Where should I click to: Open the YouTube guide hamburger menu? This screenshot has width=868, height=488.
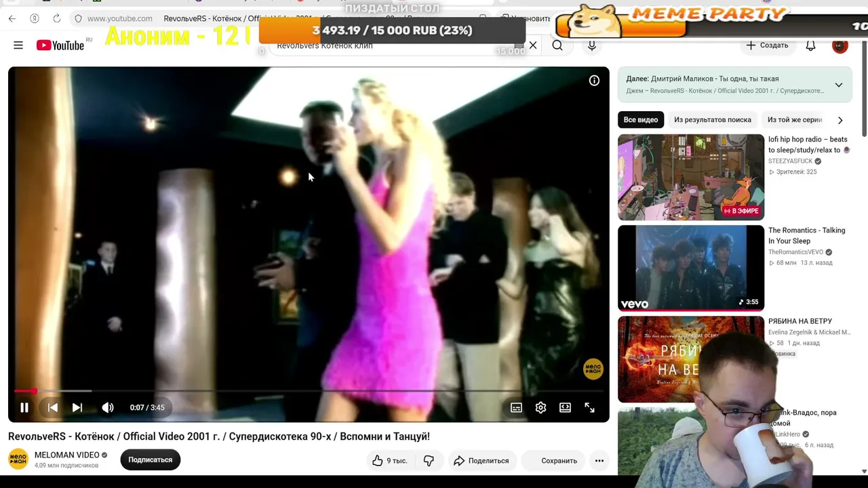[x=18, y=45]
